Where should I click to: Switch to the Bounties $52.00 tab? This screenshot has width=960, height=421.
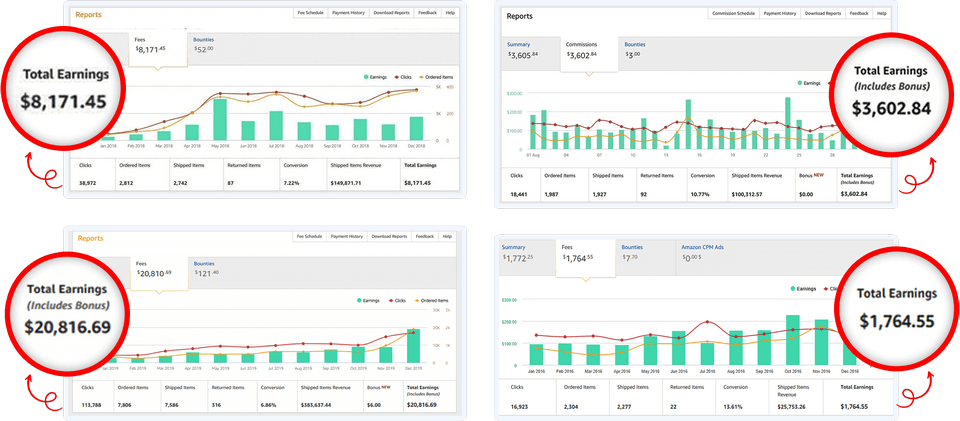pyautogui.click(x=203, y=45)
